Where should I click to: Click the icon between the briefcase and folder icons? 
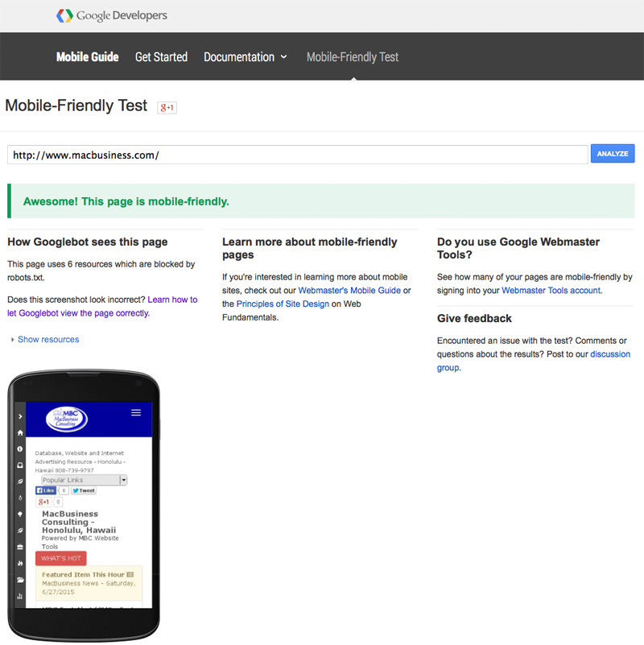tap(20, 563)
